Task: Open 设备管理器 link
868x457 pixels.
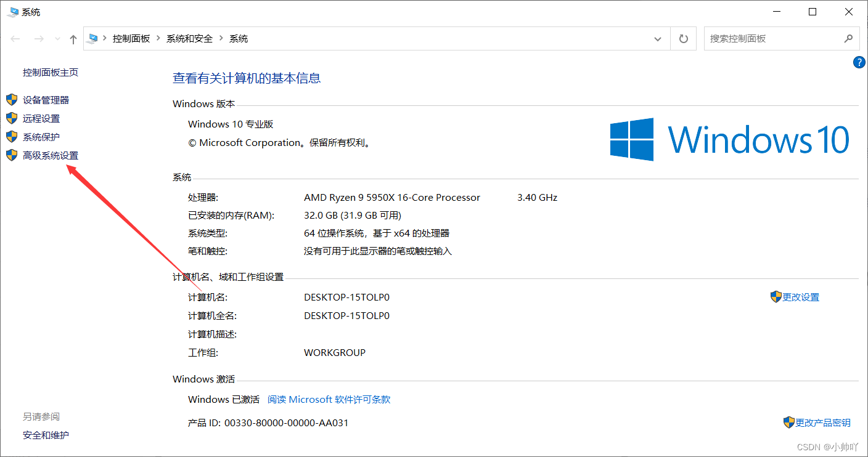Action: click(x=46, y=100)
